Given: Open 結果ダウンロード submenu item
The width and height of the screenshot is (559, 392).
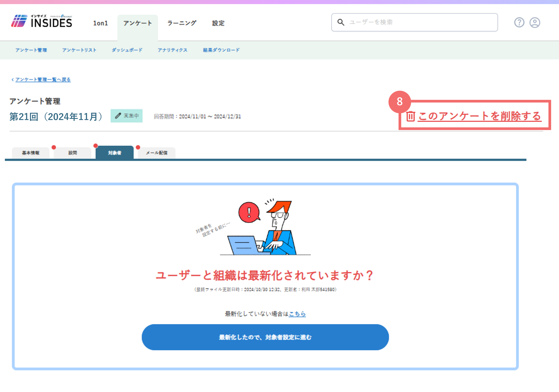Looking at the screenshot, I should click(x=221, y=50).
